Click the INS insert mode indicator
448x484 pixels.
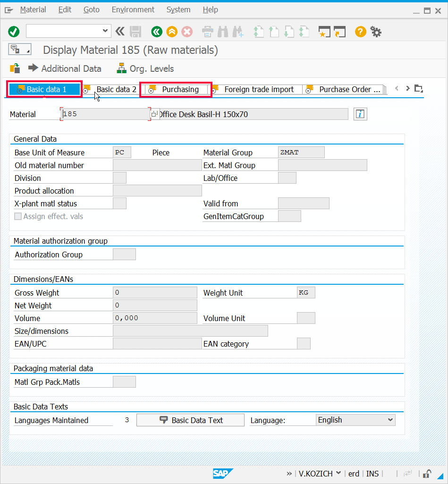pos(372,474)
